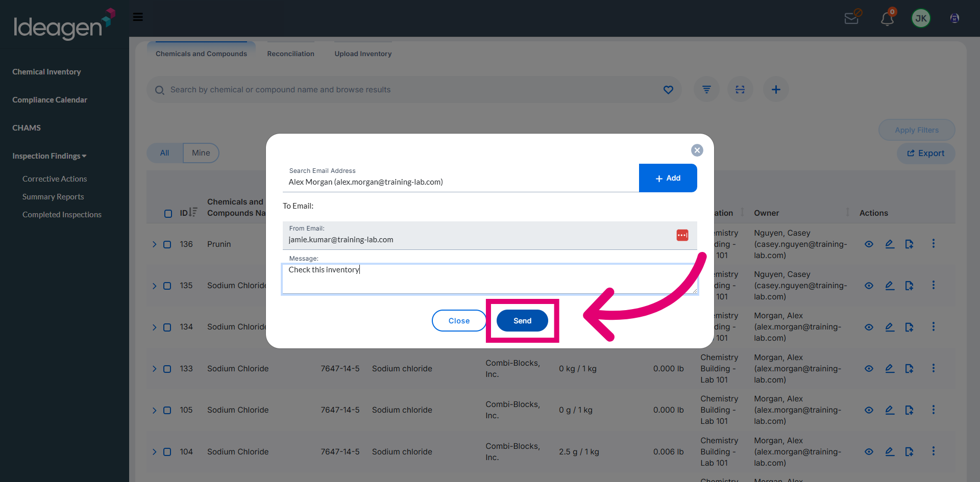Check the box for row 136

167,244
